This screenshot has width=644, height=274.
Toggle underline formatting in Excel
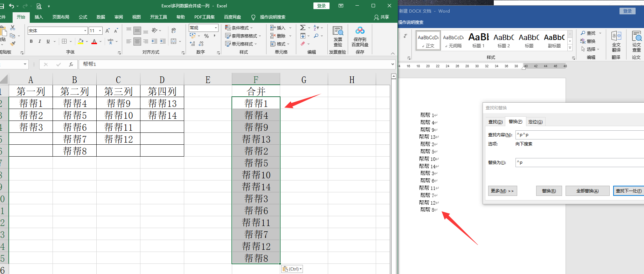pos(48,41)
